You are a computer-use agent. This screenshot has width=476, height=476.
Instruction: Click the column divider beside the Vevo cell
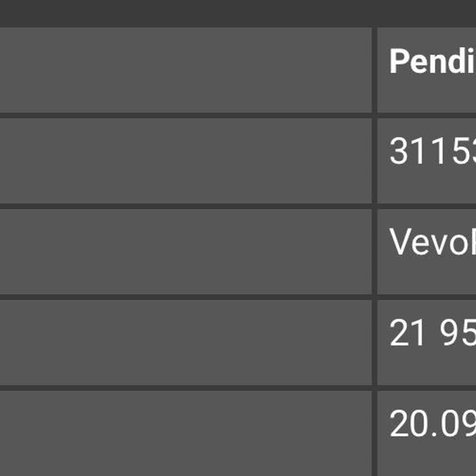coord(374,251)
